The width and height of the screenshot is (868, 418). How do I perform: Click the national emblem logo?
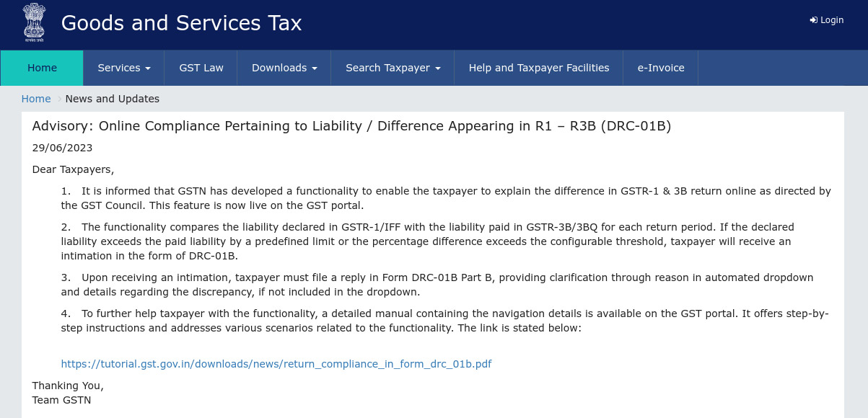(33, 22)
